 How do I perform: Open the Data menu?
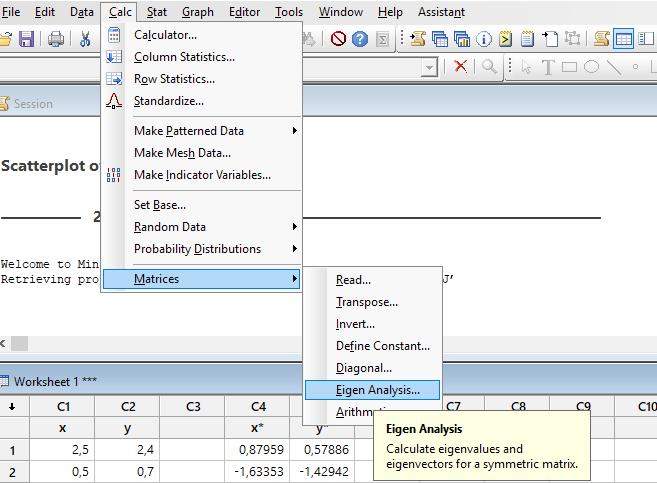[x=82, y=12]
